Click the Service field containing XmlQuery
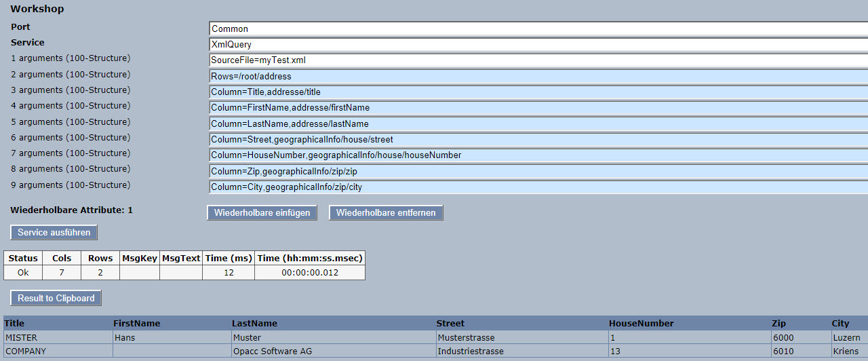The height and width of the screenshot is (361, 868). (538, 45)
